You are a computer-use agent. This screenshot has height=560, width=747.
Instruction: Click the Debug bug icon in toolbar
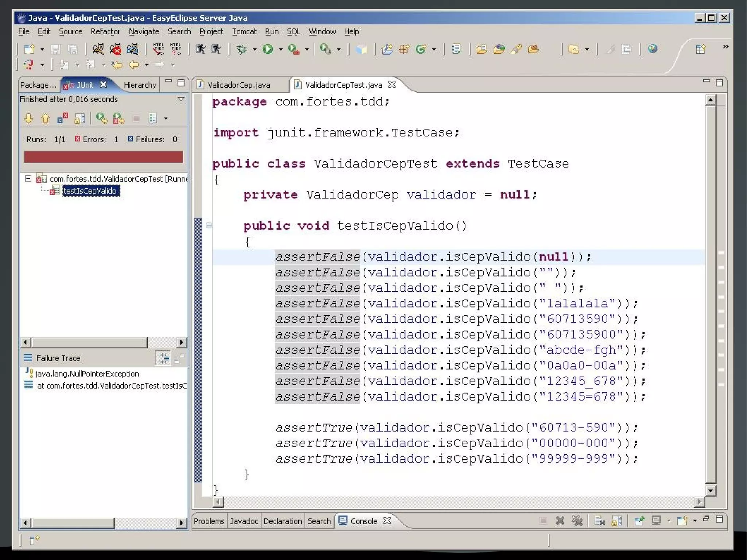point(242,49)
